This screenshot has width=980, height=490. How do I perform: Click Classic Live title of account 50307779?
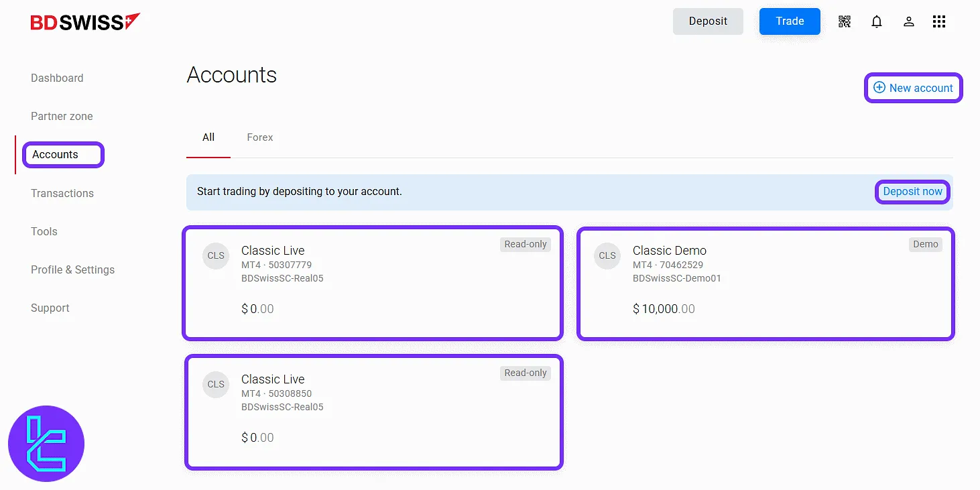[273, 251]
